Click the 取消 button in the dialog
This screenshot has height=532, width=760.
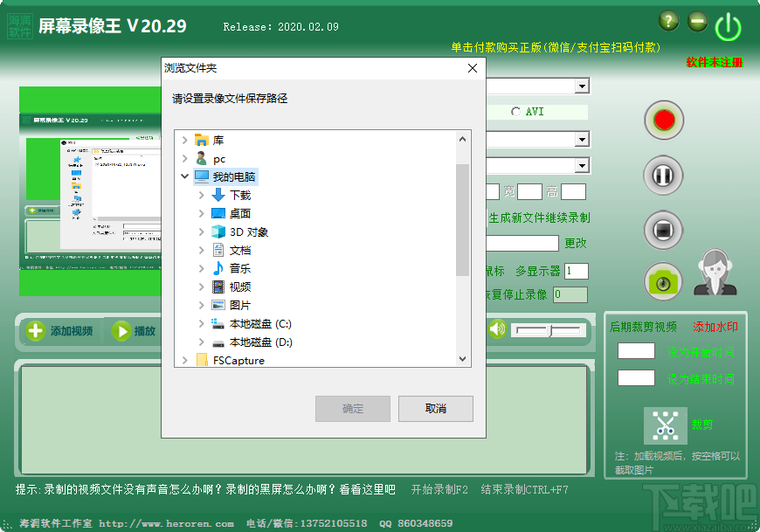435,408
